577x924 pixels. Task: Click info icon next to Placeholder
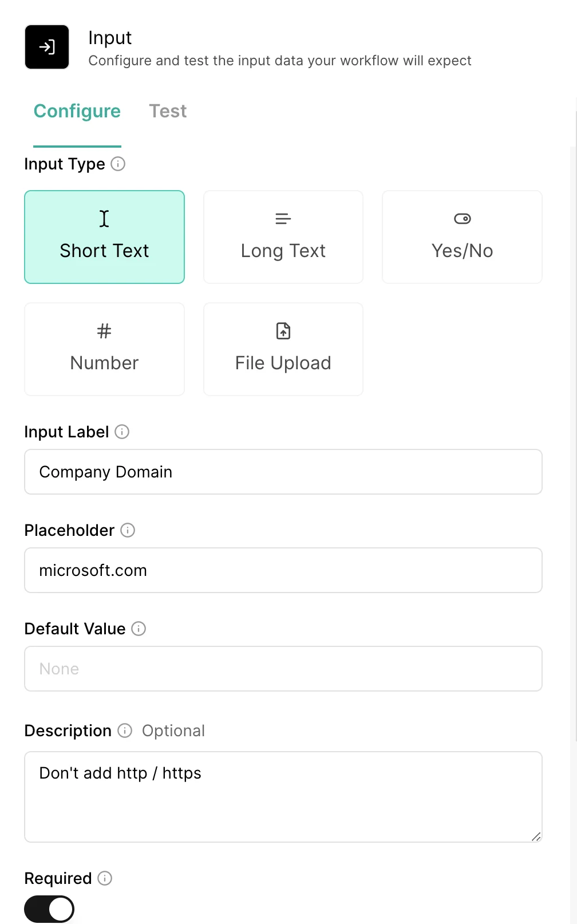click(x=128, y=530)
